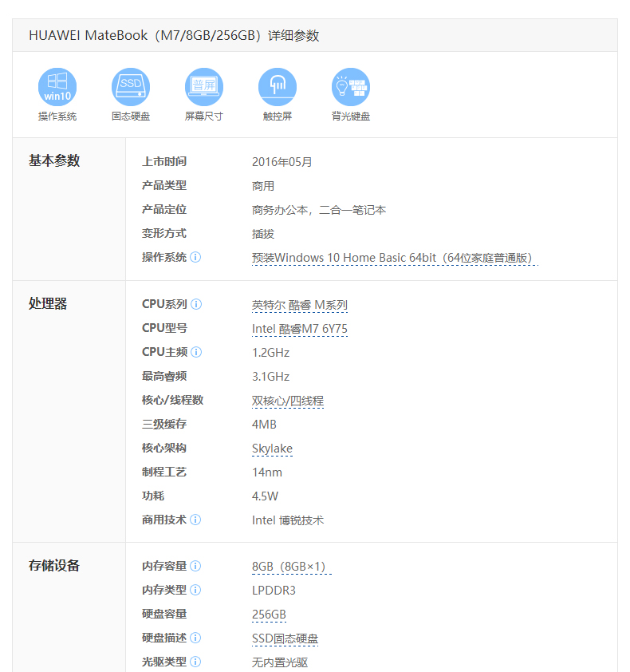Screen dimensions: 630x672
Task: Click the 4.5W power value
Action: (265, 496)
